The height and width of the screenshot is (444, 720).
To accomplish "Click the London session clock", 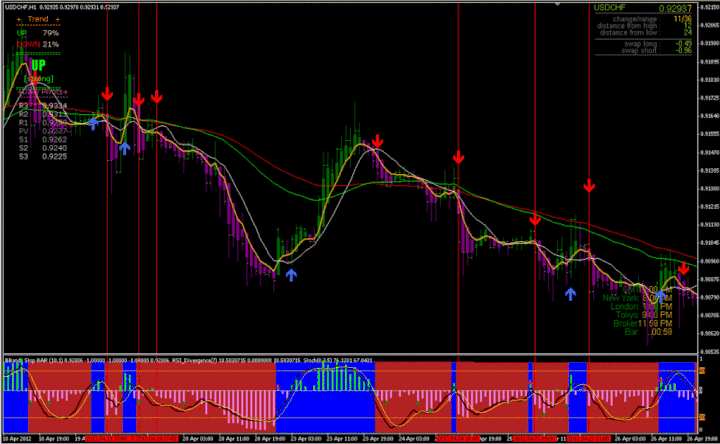I will [x=641, y=307].
